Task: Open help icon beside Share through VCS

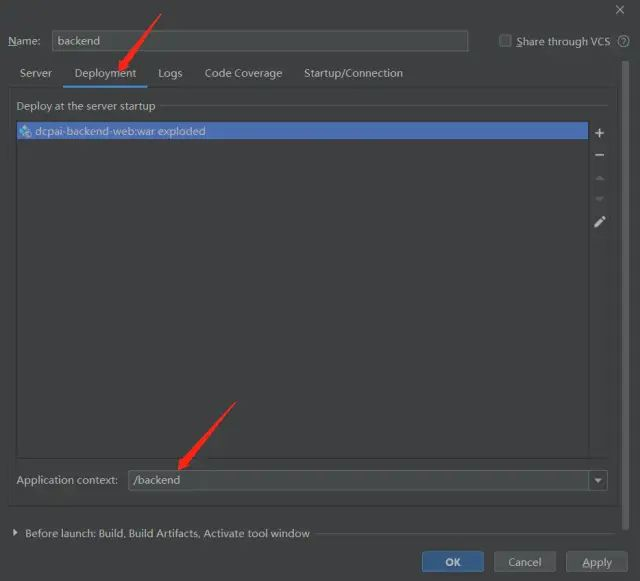Action: (x=623, y=41)
